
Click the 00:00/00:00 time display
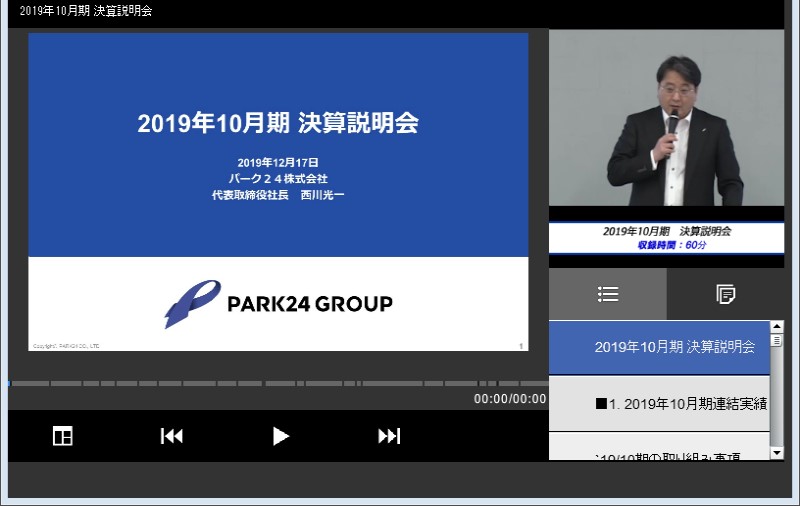pyautogui.click(x=510, y=399)
